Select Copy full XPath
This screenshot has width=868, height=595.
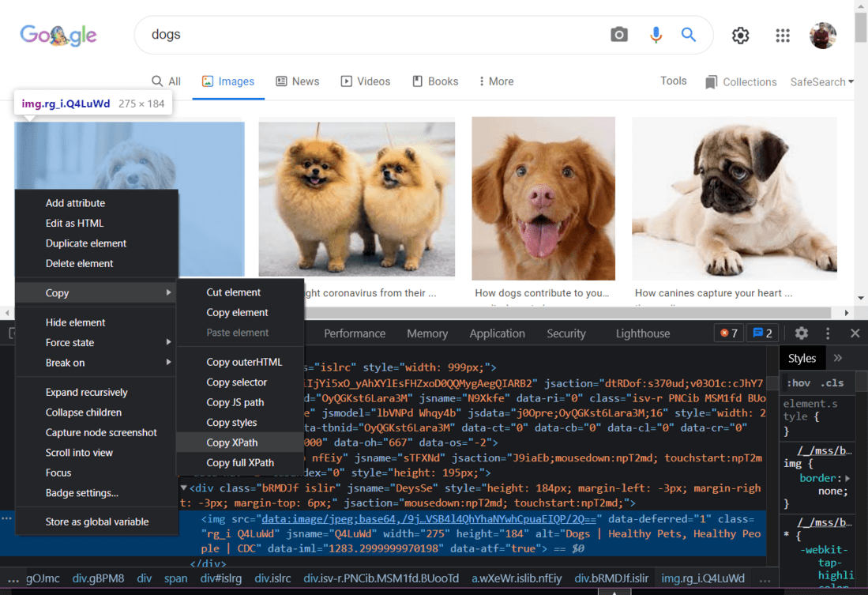(240, 462)
